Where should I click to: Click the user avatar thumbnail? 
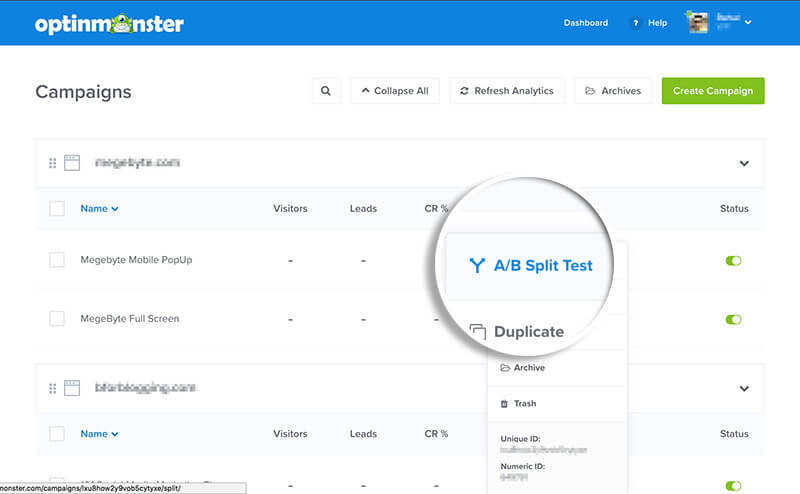698,22
